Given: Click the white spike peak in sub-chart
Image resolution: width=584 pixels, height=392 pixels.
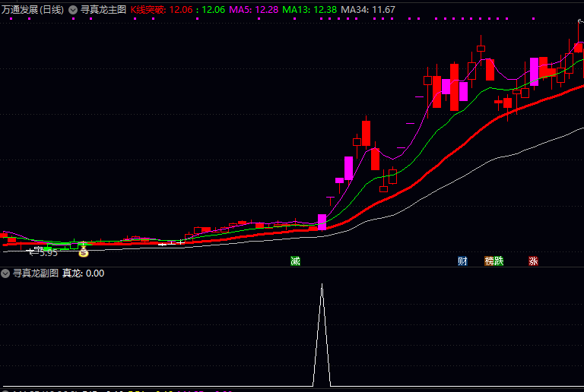Looking at the screenshot, I should click(322, 285).
